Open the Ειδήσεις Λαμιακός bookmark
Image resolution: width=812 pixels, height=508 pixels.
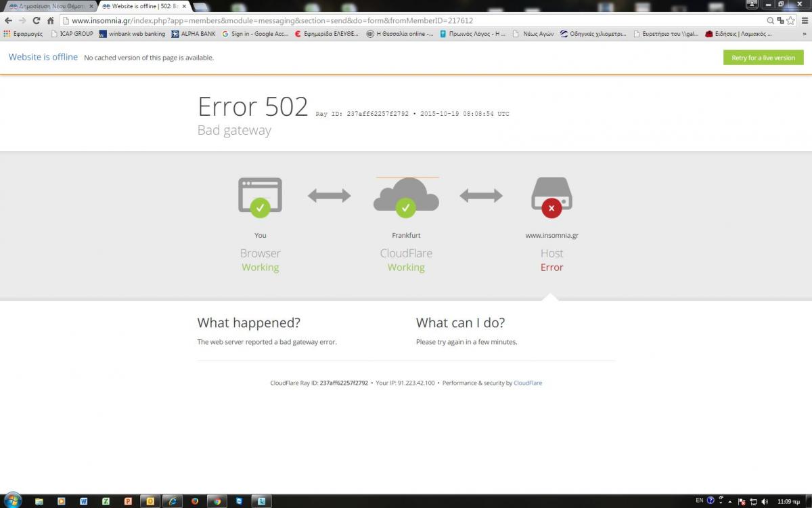click(x=738, y=33)
